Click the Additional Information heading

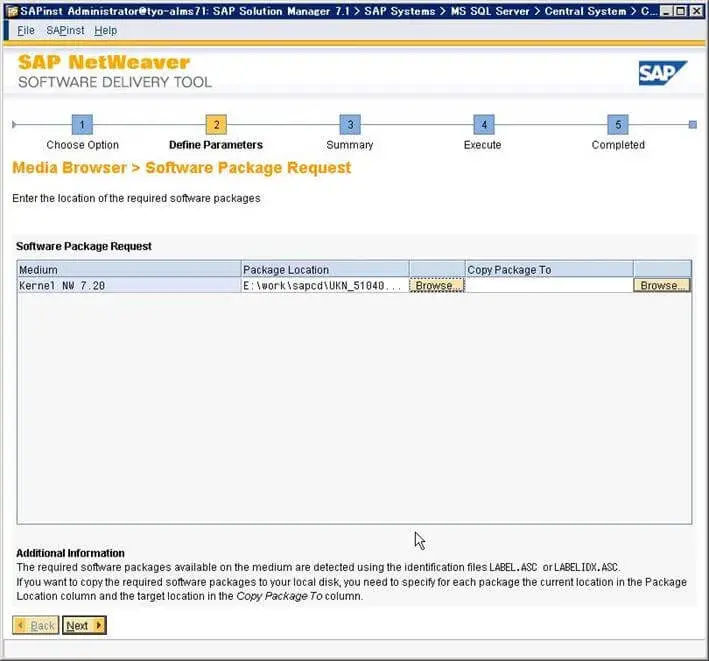(x=70, y=553)
